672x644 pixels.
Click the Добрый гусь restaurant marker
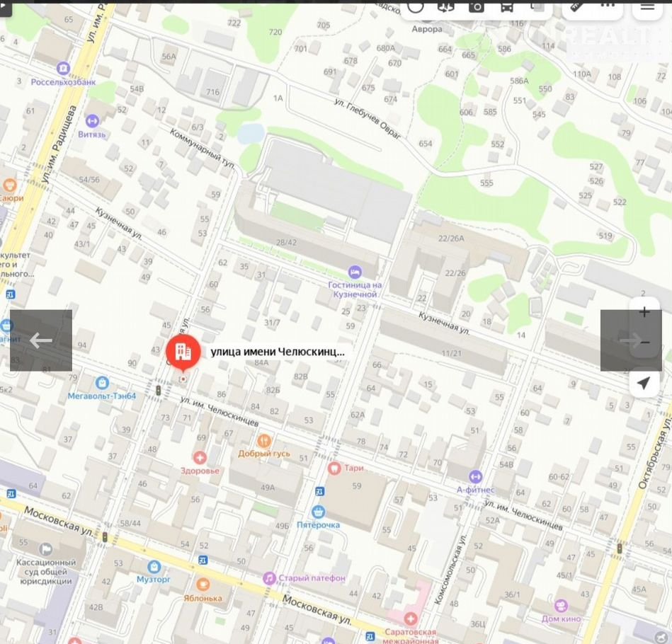[x=263, y=441]
